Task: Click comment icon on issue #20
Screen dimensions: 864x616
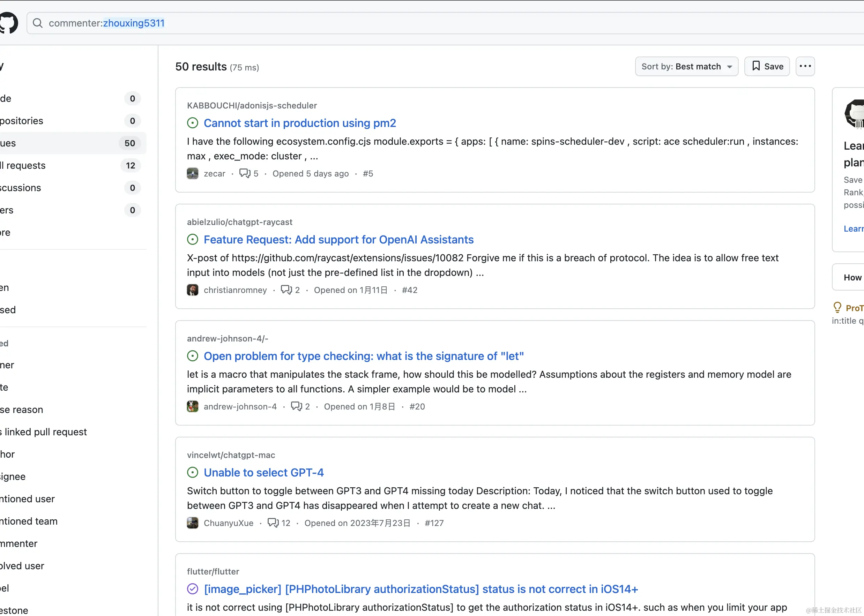Action: click(x=297, y=406)
